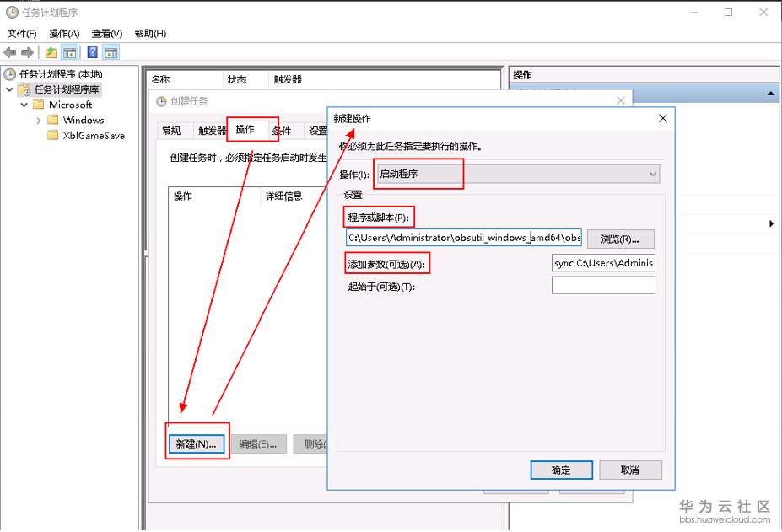Click the Forward arrow toolbar icon
The width and height of the screenshot is (782, 532).
[x=28, y=52]
